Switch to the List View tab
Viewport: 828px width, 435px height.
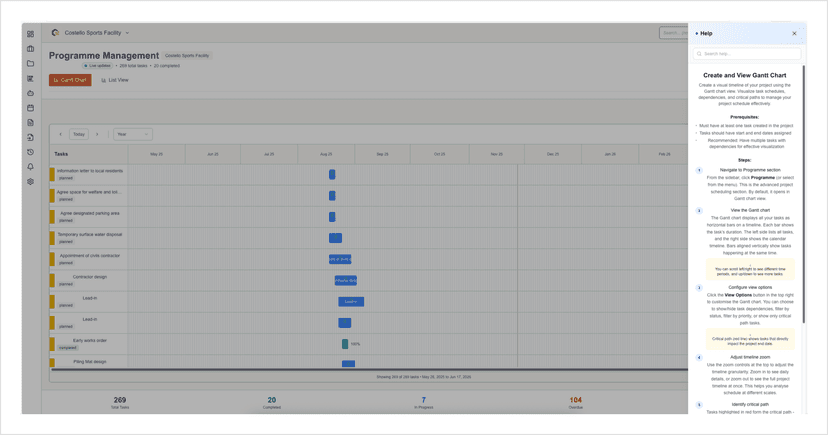[x=115, y=80]
